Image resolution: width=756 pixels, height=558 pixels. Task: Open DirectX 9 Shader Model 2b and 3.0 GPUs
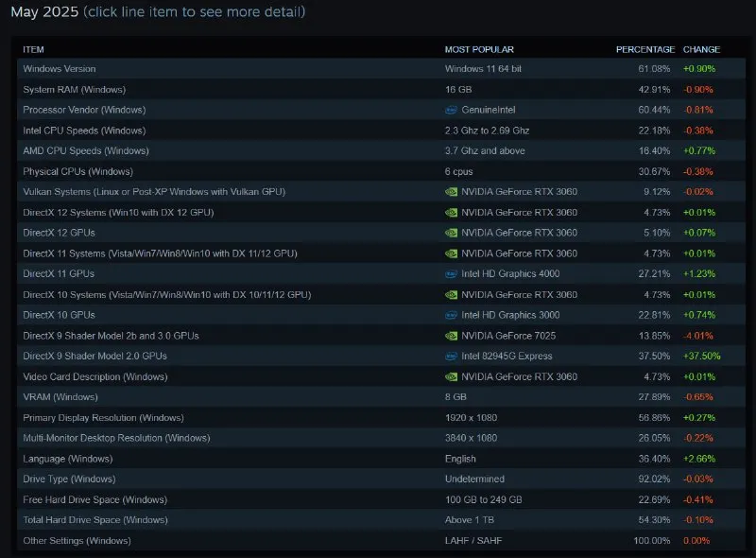(381, 336)
